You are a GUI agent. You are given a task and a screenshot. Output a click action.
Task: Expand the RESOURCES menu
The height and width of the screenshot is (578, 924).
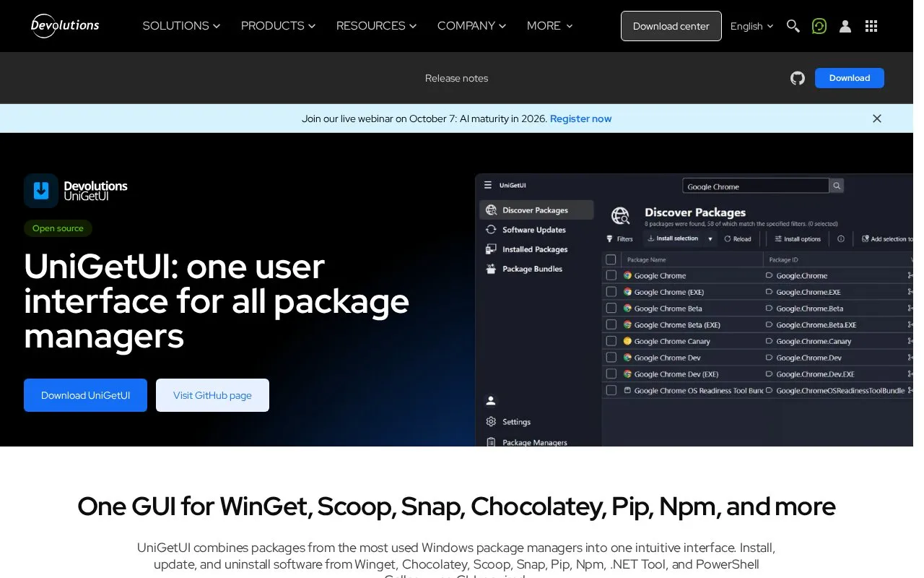click(x=376, y=26)
